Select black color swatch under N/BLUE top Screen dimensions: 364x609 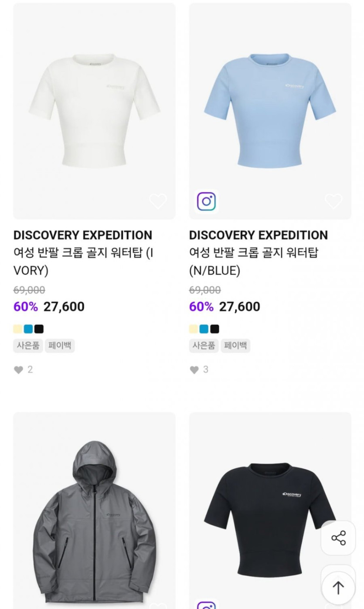(214, 329)
